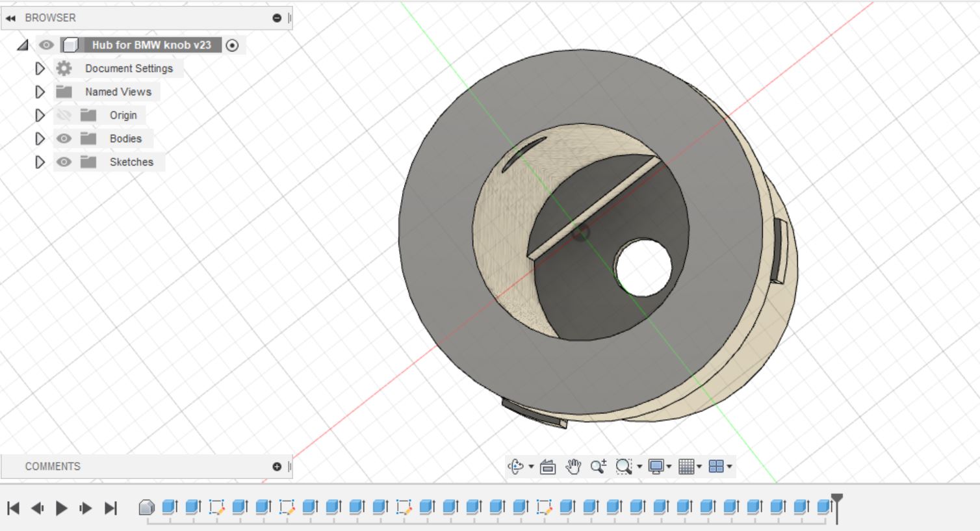This screenshot has width=980, height=531.
Task: Select the Pan hand tool
Action: click(x=573, y=466)
